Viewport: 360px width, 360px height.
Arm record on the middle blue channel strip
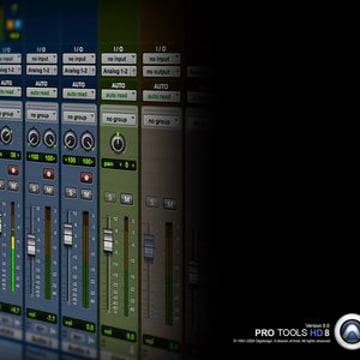(x=48, y=173)
